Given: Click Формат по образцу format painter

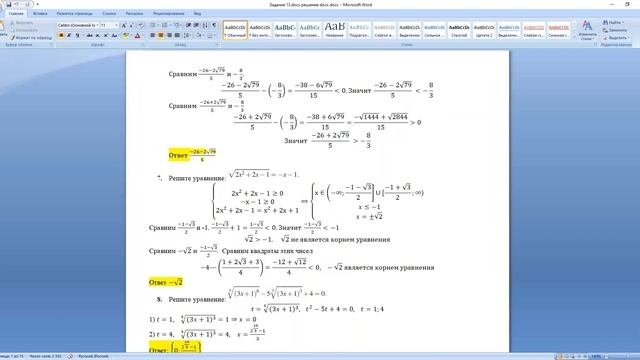Looking at the screenshot, I should [x=31, y=38].
